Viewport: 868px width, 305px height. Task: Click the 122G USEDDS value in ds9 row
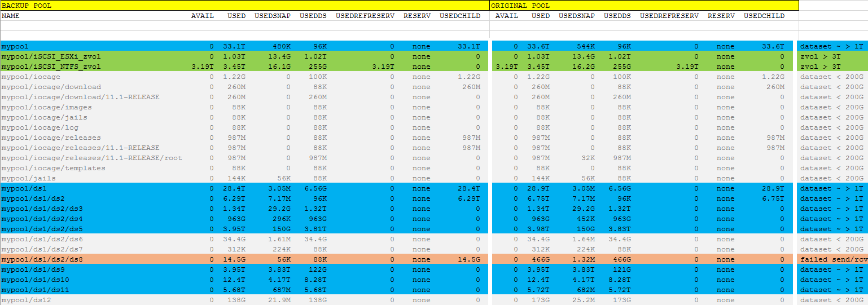318,269
